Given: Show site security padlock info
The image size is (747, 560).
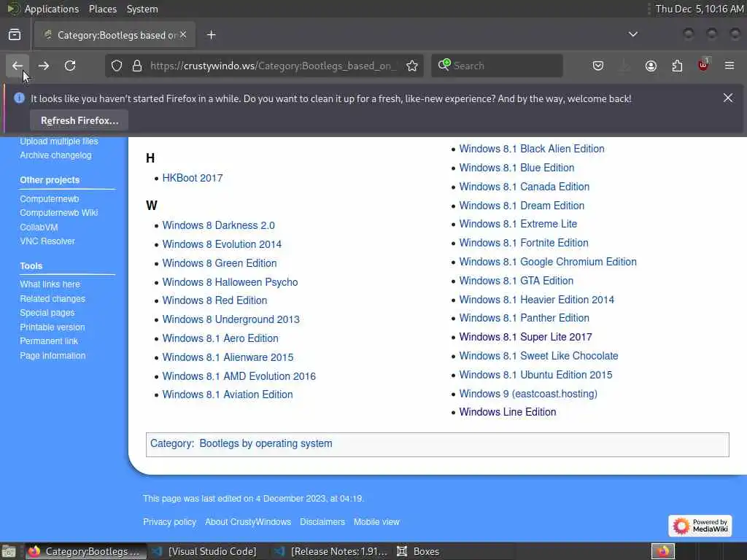Looking at the screenshot, I should 137,66.
